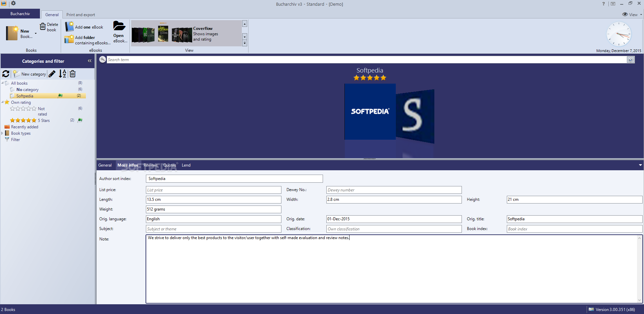Edit the Height field 21 cm
This screenshot has height=314, width=644.
coord(575,199)
